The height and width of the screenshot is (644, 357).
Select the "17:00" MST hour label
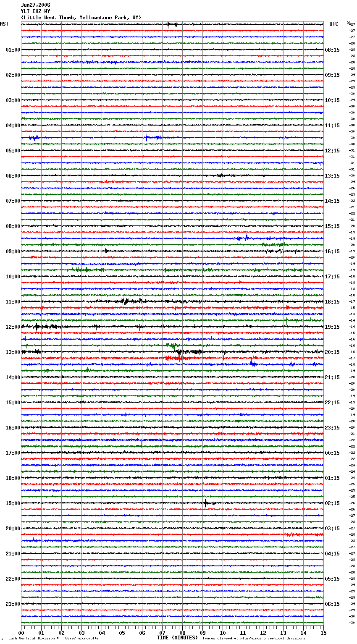[13, 453]
